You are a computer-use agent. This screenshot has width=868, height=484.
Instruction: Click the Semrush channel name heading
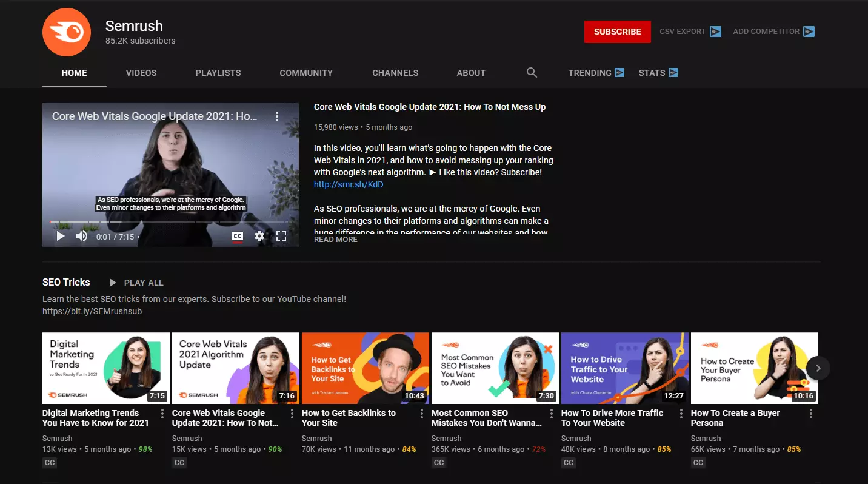pyautogui.click(x=134, y=26)
